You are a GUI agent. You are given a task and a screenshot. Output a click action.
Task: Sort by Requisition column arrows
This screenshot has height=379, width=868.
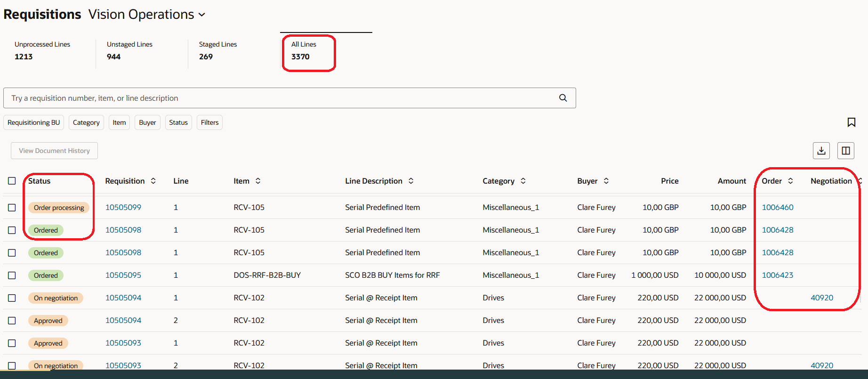(x=153, y=181)
